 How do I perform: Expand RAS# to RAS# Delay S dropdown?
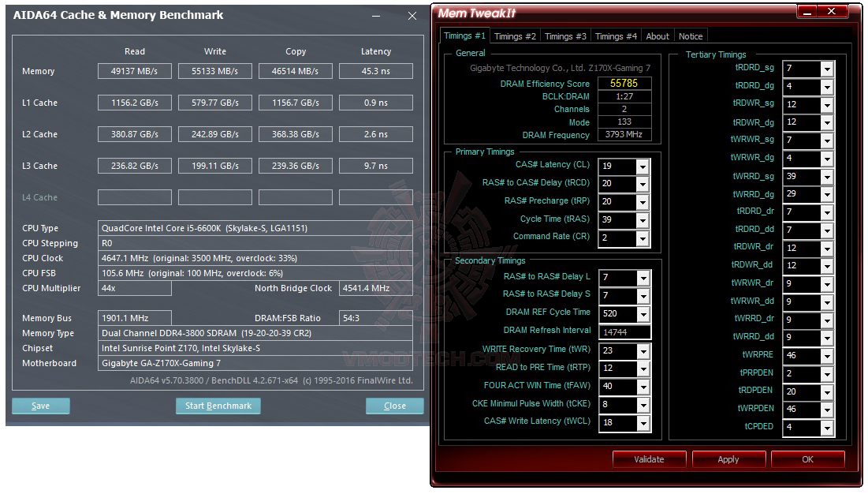click(x=643, y=296)
